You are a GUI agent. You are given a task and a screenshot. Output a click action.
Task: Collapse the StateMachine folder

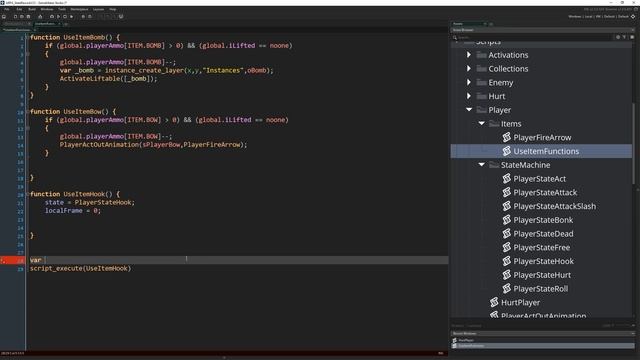coord(482,164)
